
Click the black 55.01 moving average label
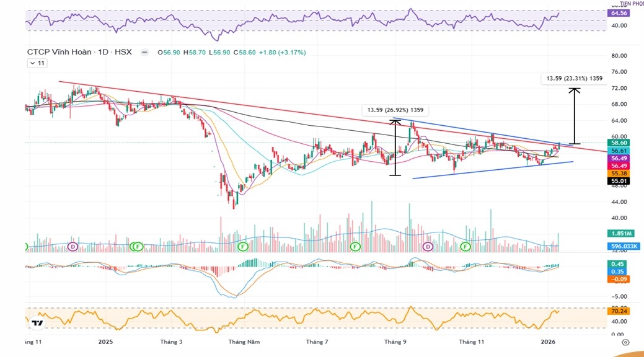[619, 181]
